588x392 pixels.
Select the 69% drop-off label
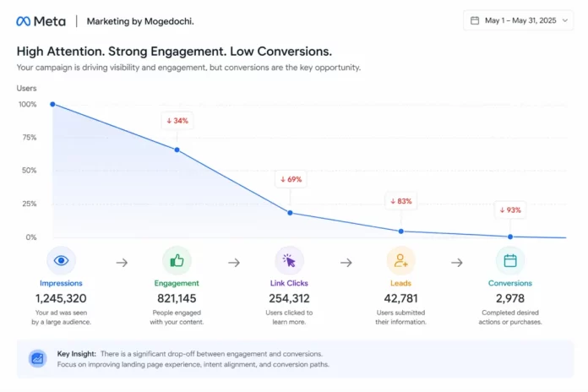tap(290, 179)
